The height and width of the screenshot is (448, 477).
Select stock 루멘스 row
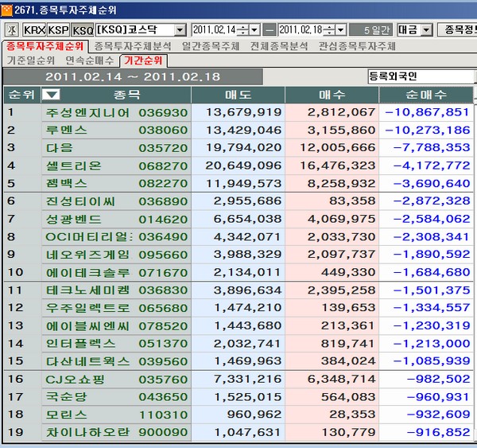coord(238,130)
